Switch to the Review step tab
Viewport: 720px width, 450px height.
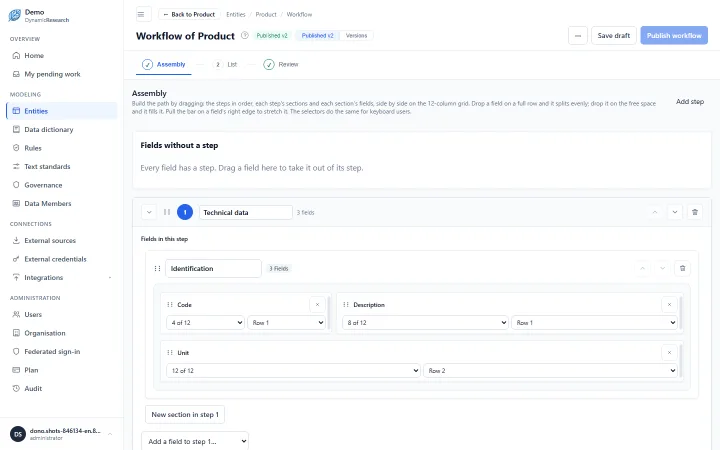coord(281,65)
